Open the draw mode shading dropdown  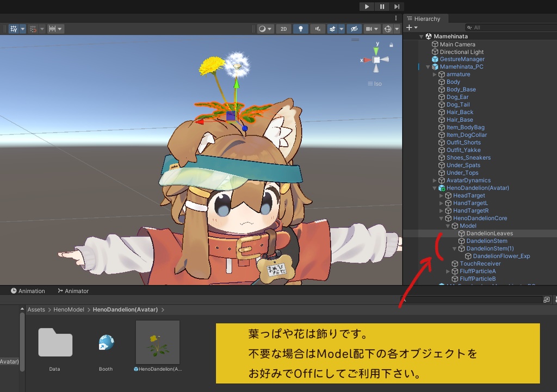[265, 29]
